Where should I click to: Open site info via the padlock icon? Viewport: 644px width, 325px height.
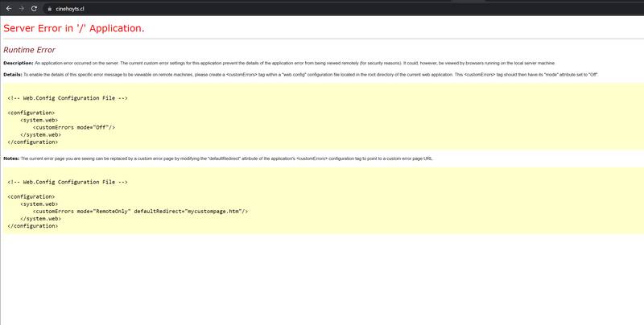click(x=50, y=7)
